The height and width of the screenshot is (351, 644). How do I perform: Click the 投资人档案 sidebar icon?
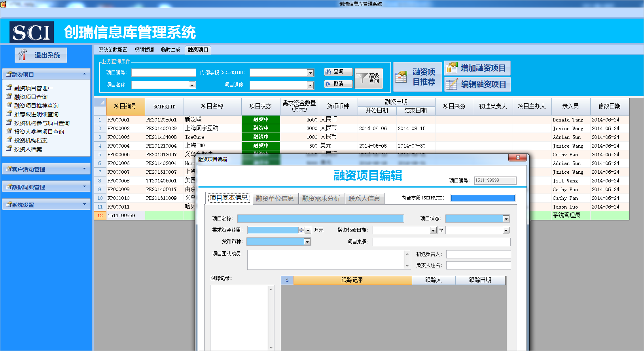tap(9, 148)
